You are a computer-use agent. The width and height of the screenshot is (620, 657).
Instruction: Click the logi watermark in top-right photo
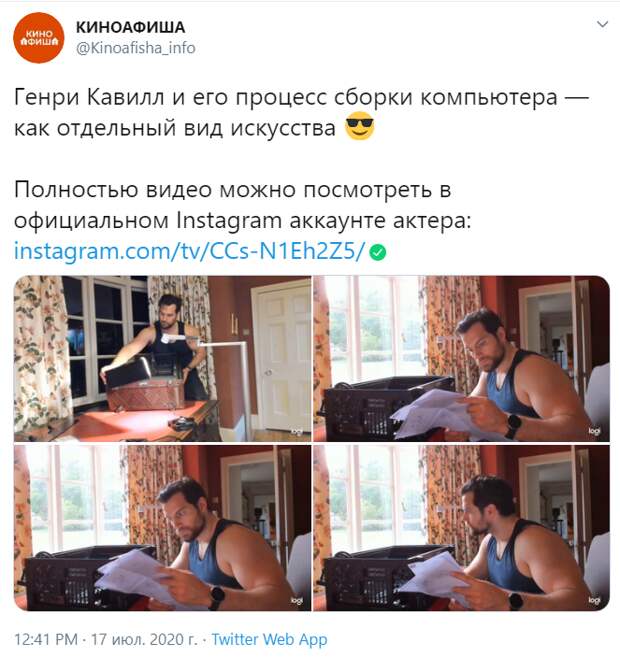click(x=594, y=431)
